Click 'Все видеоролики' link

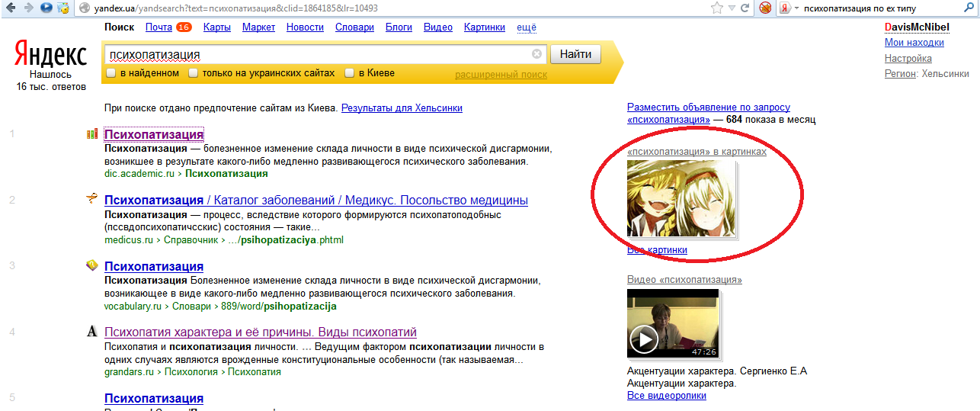tap(667, 396)
